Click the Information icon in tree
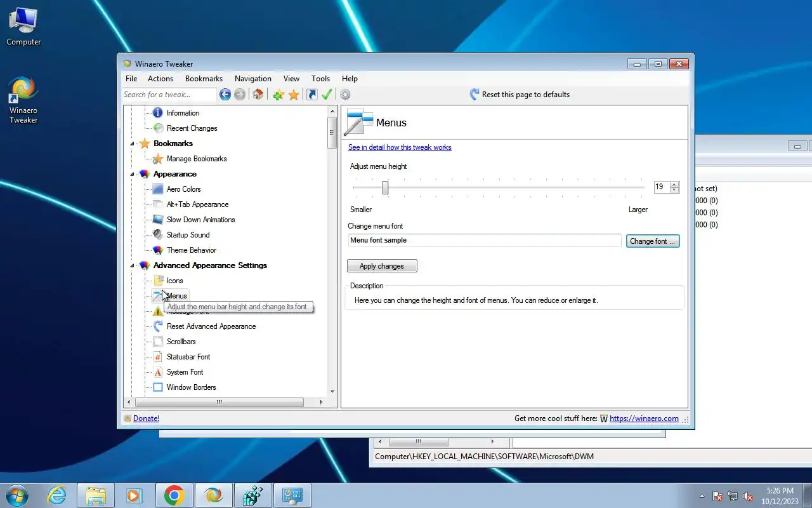Screen dimensions: 812x508 [158, 113]
